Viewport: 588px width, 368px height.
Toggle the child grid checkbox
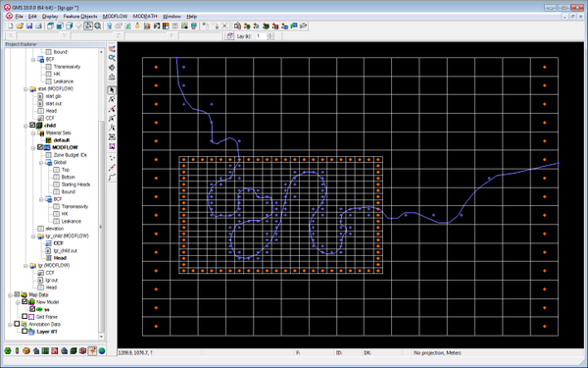(x=32, y=125)
